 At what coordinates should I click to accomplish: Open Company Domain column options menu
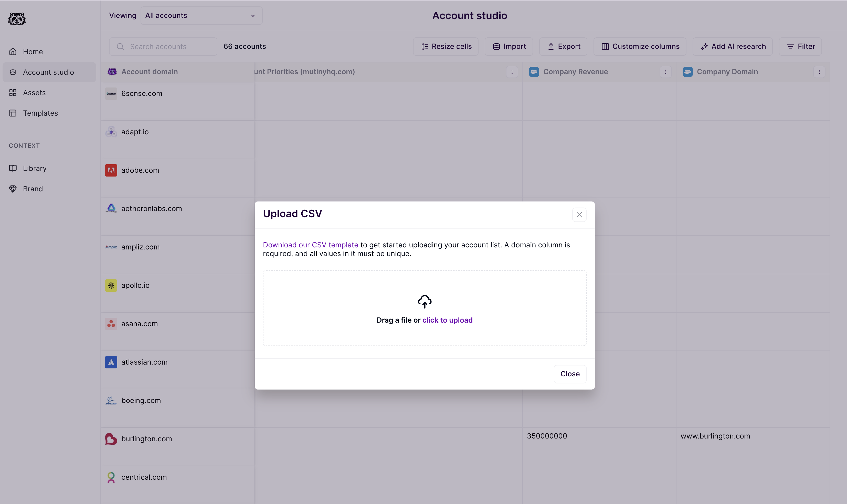[819, 72]
